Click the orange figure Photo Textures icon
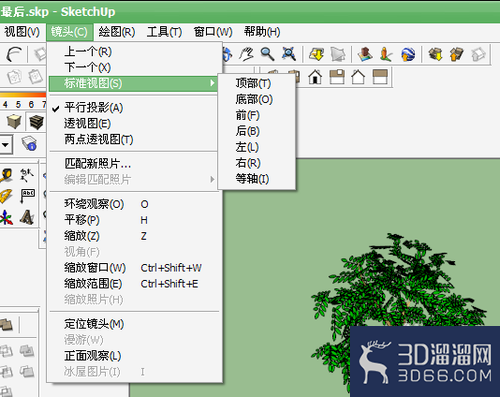500x397 pixels. point(386,54)
